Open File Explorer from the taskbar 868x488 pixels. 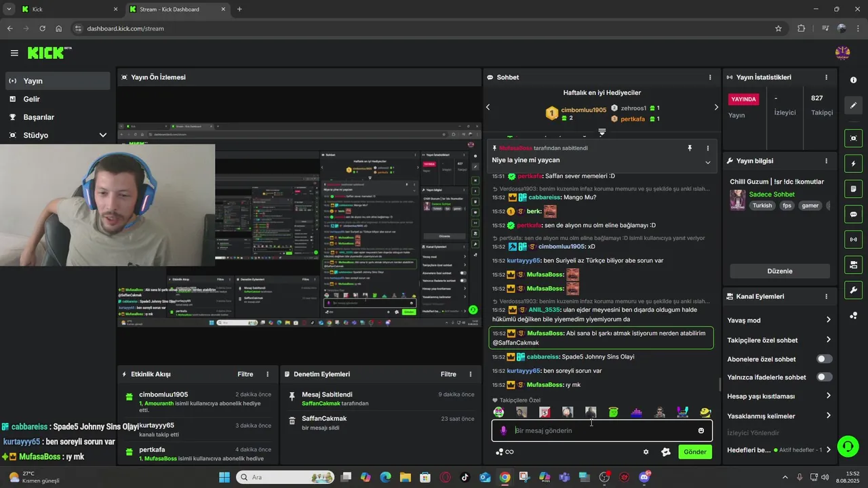(406, 477)
